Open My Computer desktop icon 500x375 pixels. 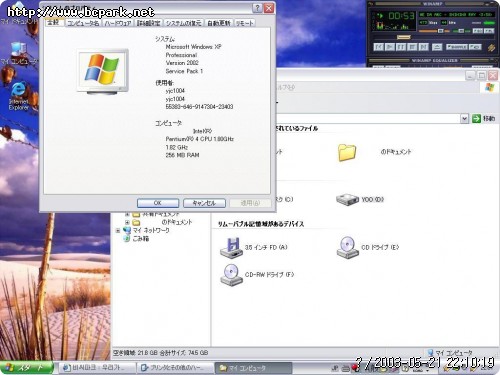click(x=19, y=53)
